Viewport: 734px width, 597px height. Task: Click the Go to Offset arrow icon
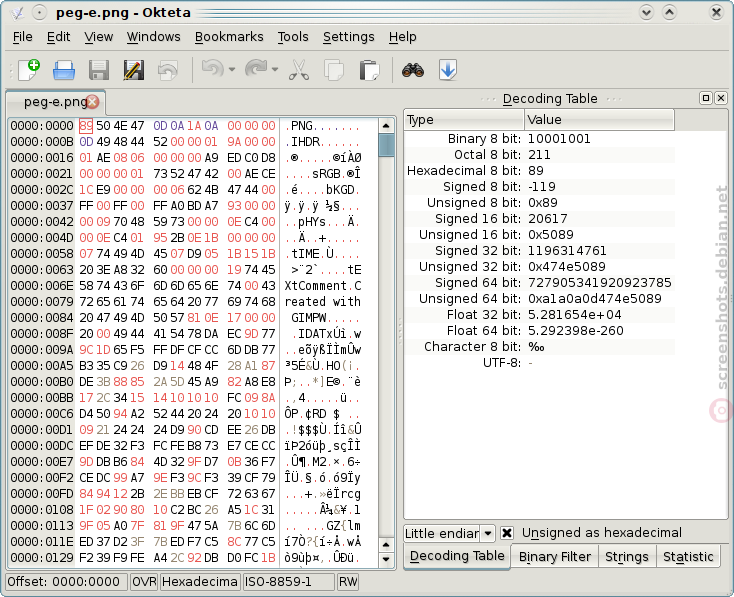(448, 70)
